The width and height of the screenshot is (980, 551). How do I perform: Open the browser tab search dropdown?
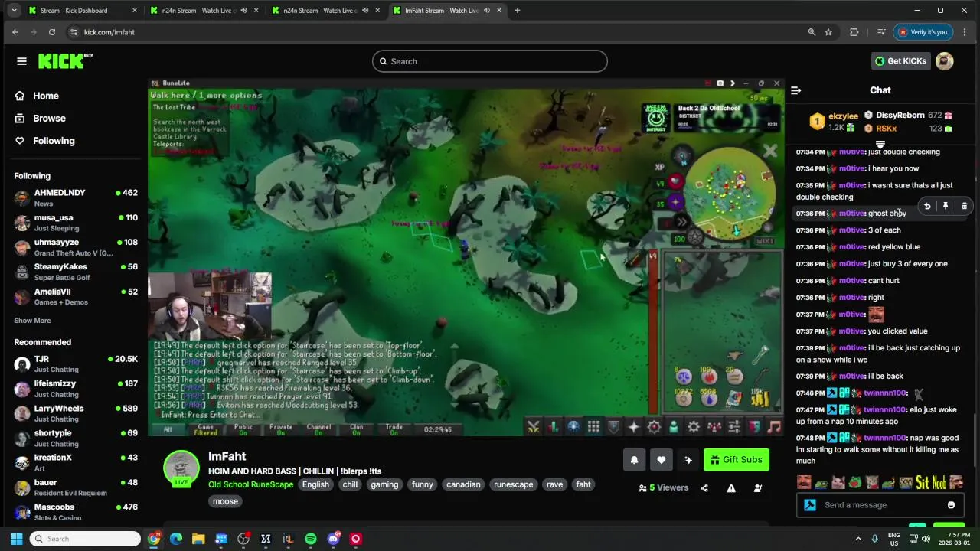click(x=14, y=11)
